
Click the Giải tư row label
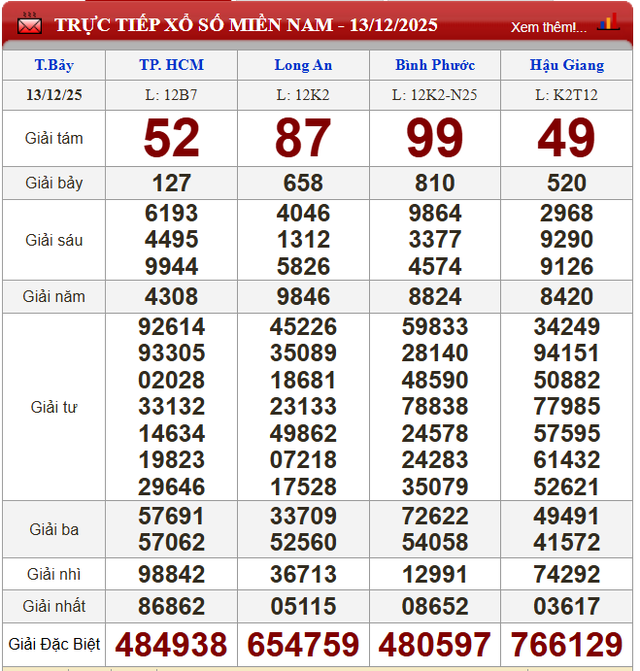point(54,407)
